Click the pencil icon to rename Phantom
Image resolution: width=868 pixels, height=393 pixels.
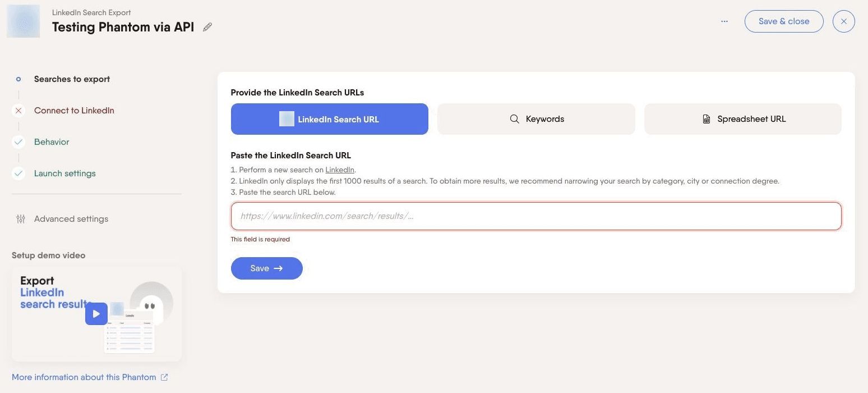pos(207,27)
